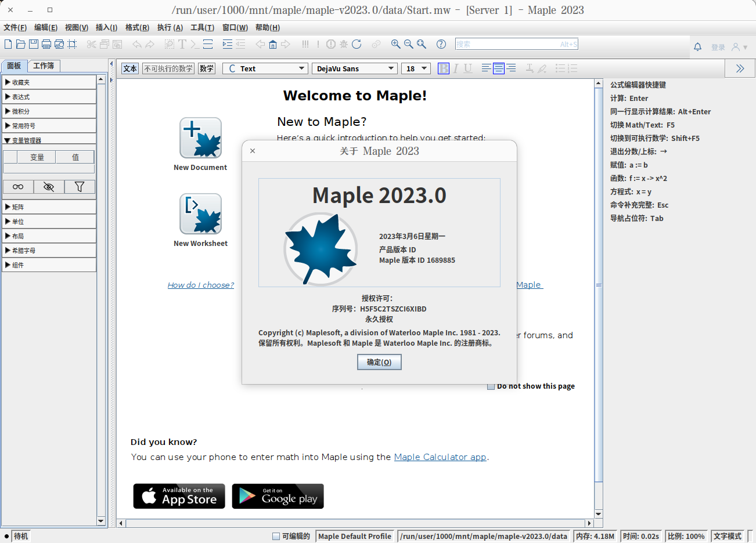756x543 pixels.
Task: Select the center alignment icon
Action: click(498, 68)
